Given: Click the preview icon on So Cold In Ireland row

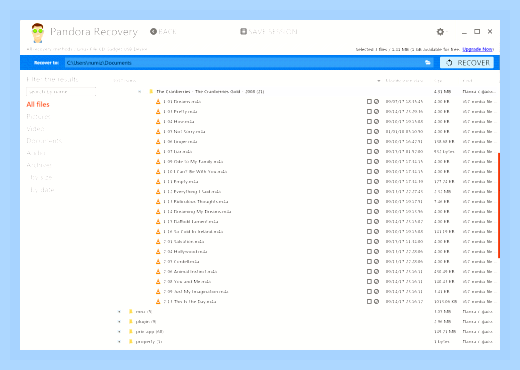Looking at the screenshot, I should tap(376, 232).
